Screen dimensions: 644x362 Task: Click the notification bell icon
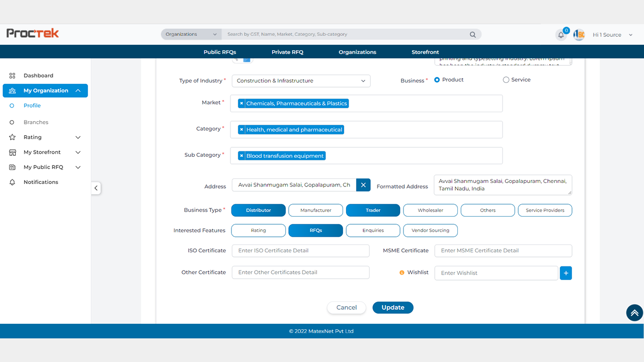click(561, 35)
